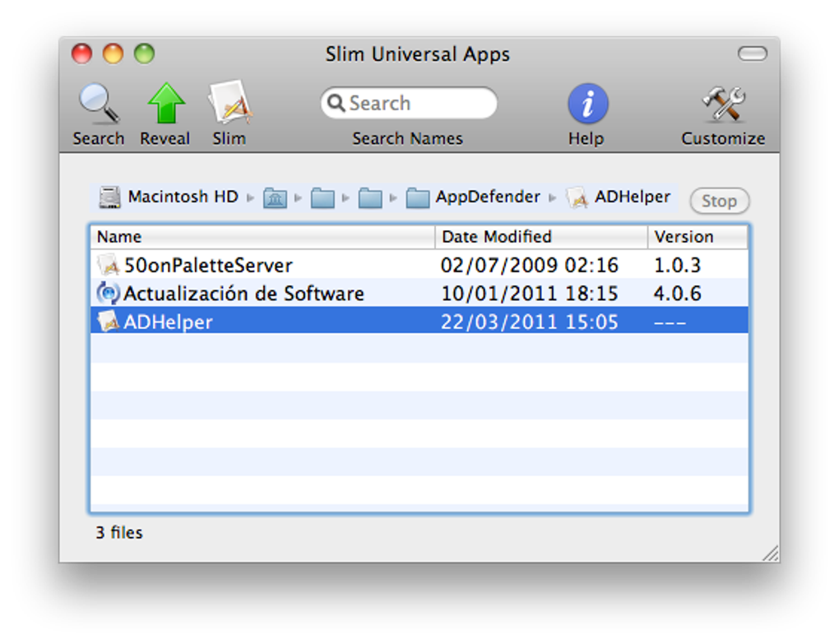Select Macintosh HD in the path bar
Viewport: 839px width, 644px height.
(168, 197)
